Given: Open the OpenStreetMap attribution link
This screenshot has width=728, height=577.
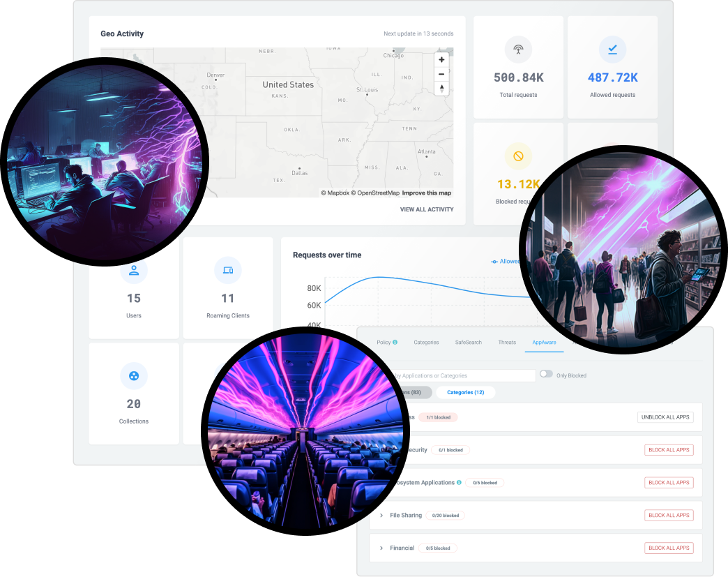Looking at the screenshot, I should pyautogui.click(x=375, y=193).
